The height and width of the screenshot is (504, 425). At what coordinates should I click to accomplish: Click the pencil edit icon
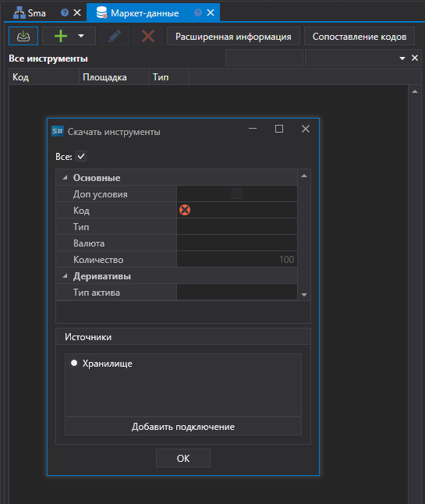pos(115,36)
